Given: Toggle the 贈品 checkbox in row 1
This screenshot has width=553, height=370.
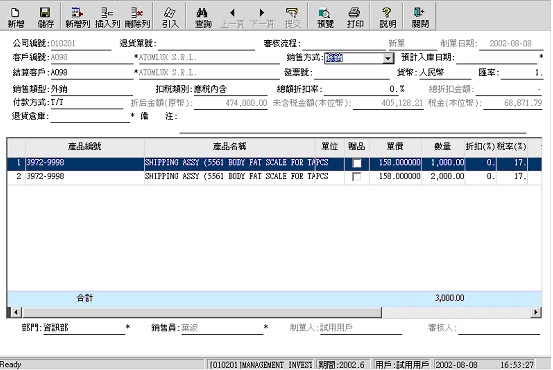Looking at the screenshot, I should [x=357, y=163].
